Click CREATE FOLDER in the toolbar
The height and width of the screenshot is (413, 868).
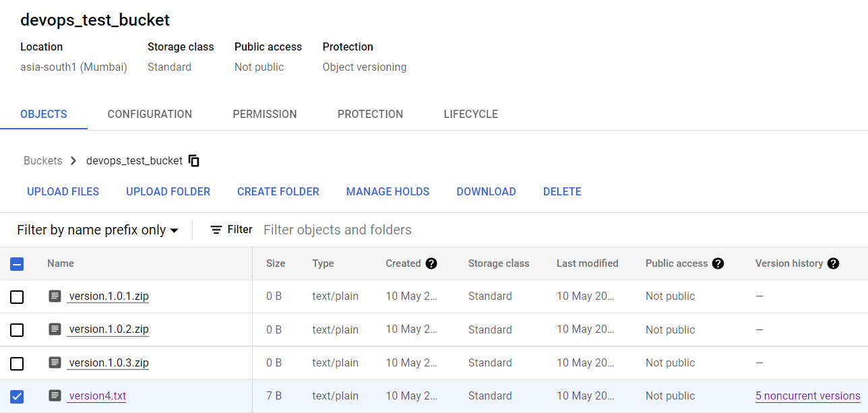click(x=278, y=191)
